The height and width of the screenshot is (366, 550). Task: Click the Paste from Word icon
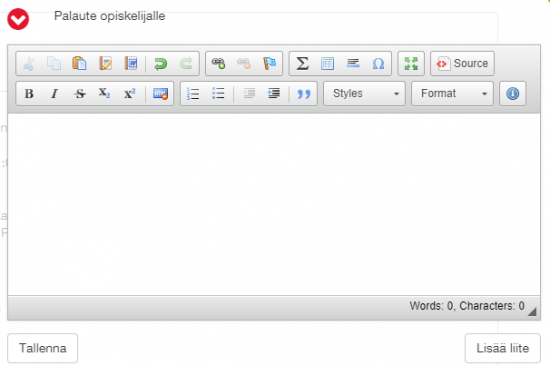point(130,64)
